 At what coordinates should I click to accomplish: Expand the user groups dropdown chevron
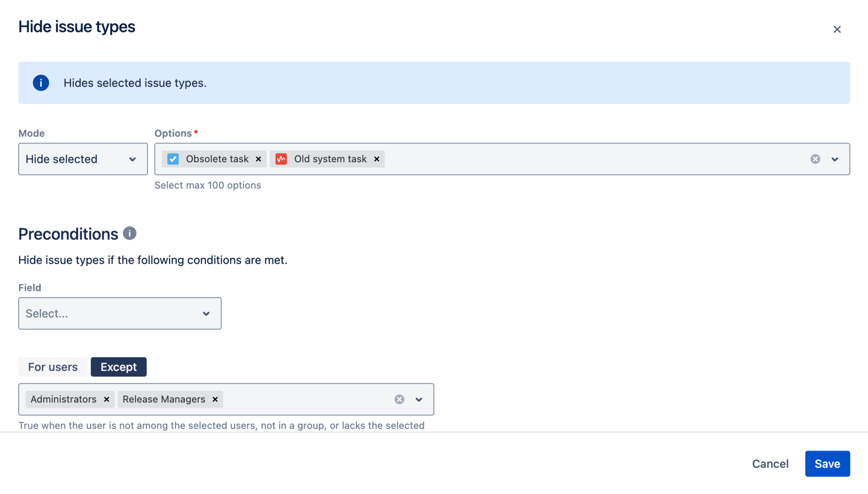click(419, 399)
